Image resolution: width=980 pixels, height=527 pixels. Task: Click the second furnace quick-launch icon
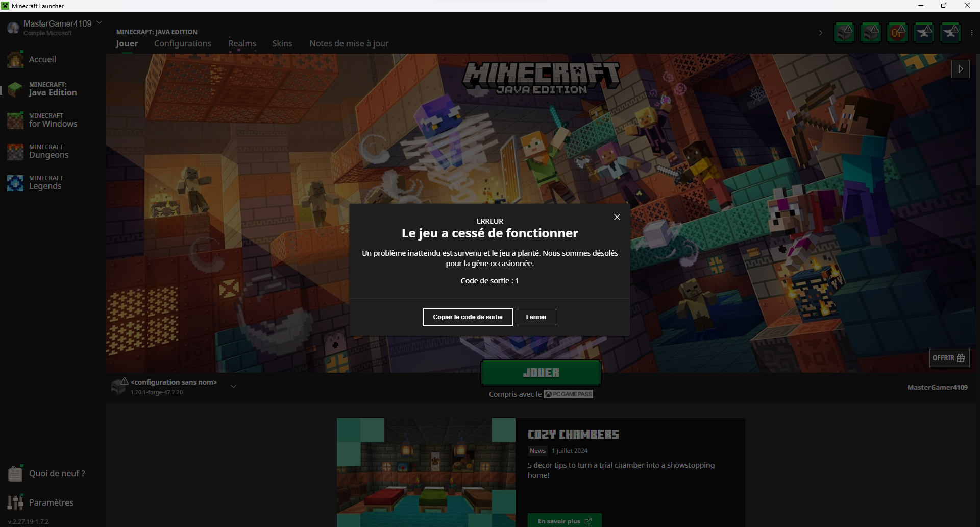click(x=871, y=33)
